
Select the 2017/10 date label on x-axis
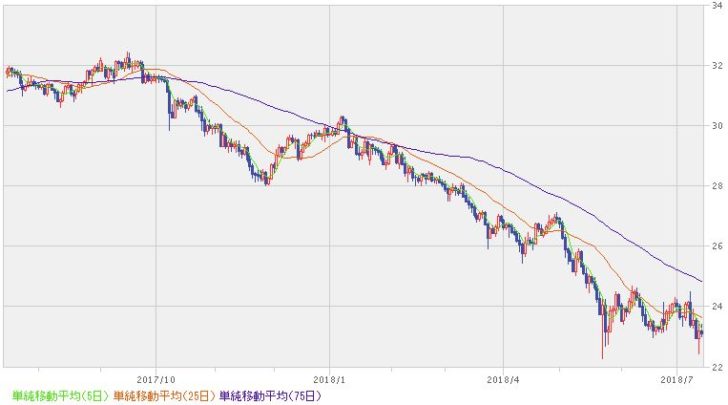click(155, 380)
